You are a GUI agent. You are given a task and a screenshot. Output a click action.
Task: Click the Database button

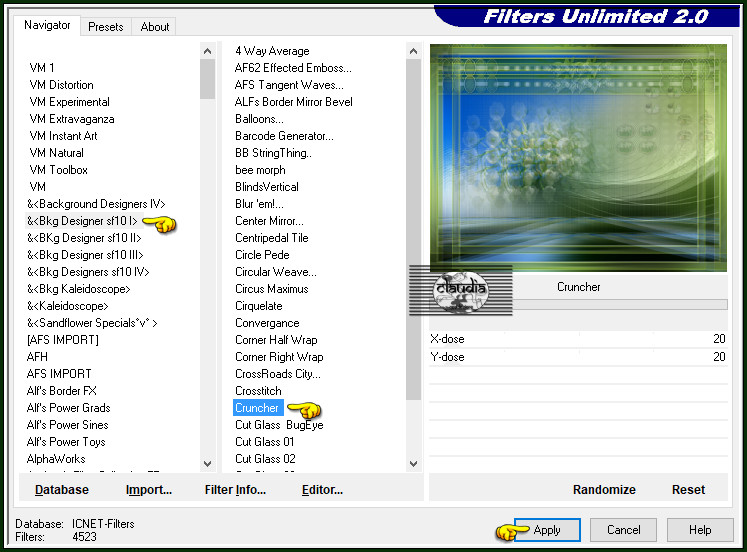62,490
